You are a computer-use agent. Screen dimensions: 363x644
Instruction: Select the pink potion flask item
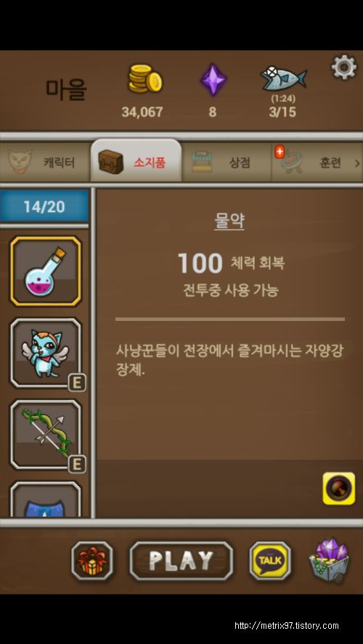coord(46,272)
